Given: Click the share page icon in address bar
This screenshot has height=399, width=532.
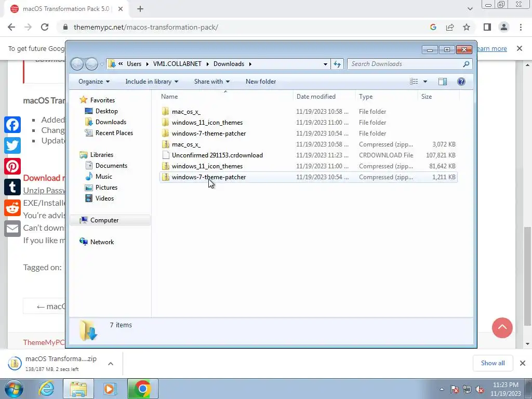Looking at the screenshot, I should pyautogui.click(x=450, y=27).
